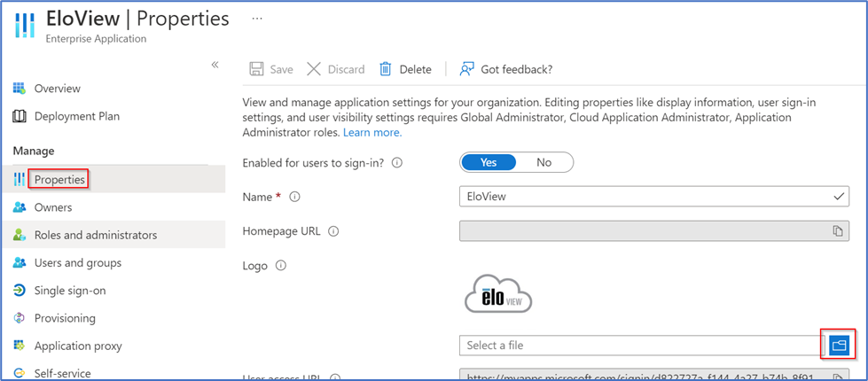
Task: Click the Application proxy icon
Action: coord(20,346)
